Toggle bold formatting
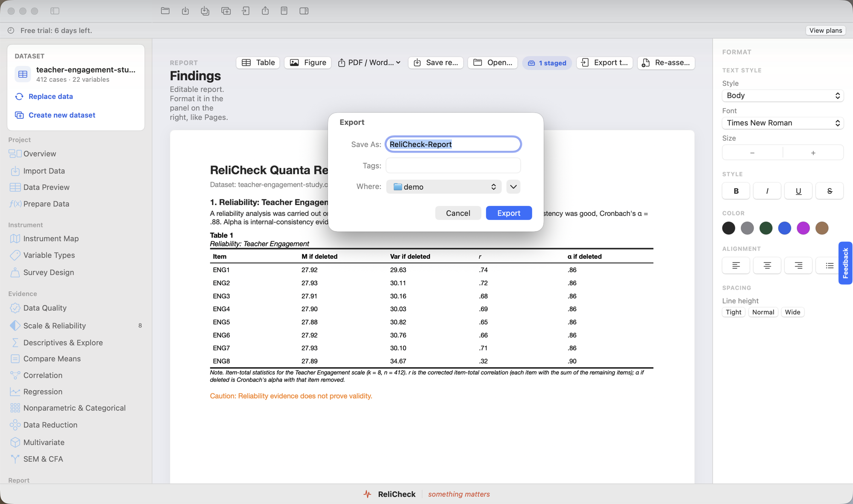The height and width of the screenshot is (504, 853). (736, 191)
